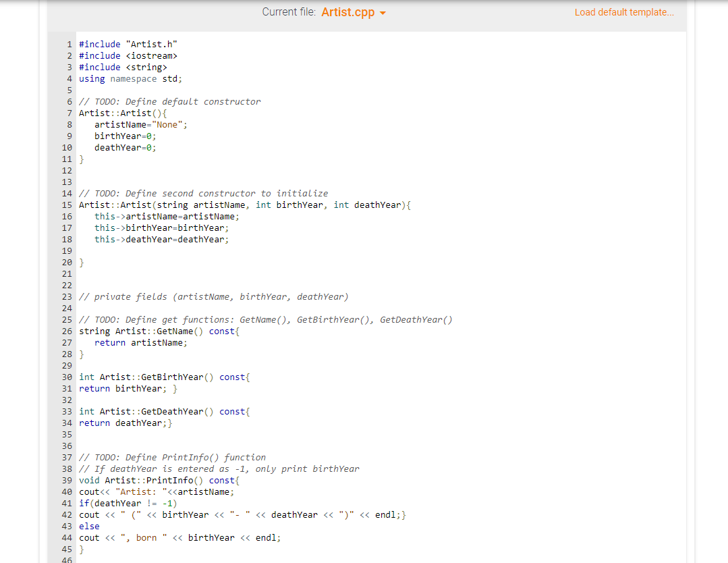The height and width of the screenshot is (563, 728).
Task: Click the deathYear=0; line
Action: pyautogui.click(x=125, y=148)
